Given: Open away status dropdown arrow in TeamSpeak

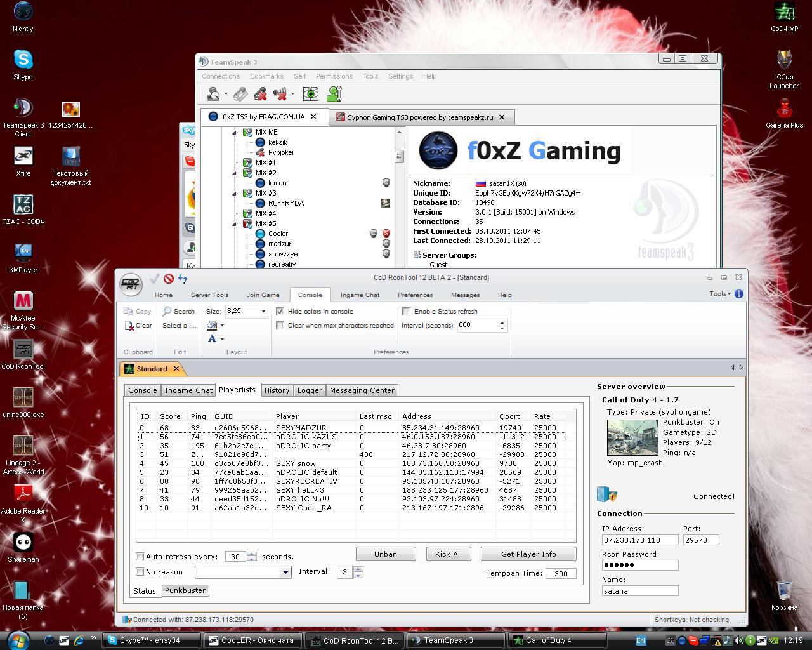Looking at the screenshot, I should 225,95.
